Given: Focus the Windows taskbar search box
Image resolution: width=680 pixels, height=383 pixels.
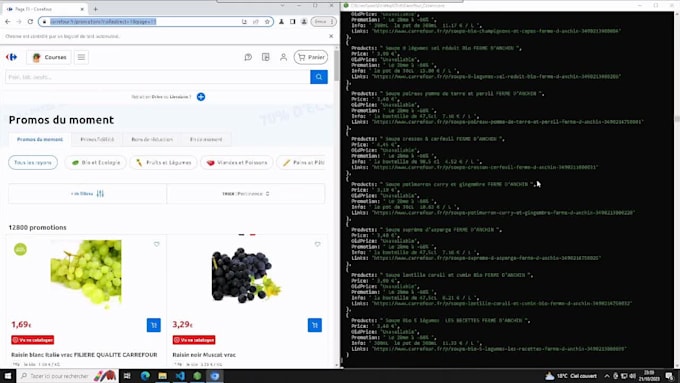Looking at the screenshot, I should [68, 376].
